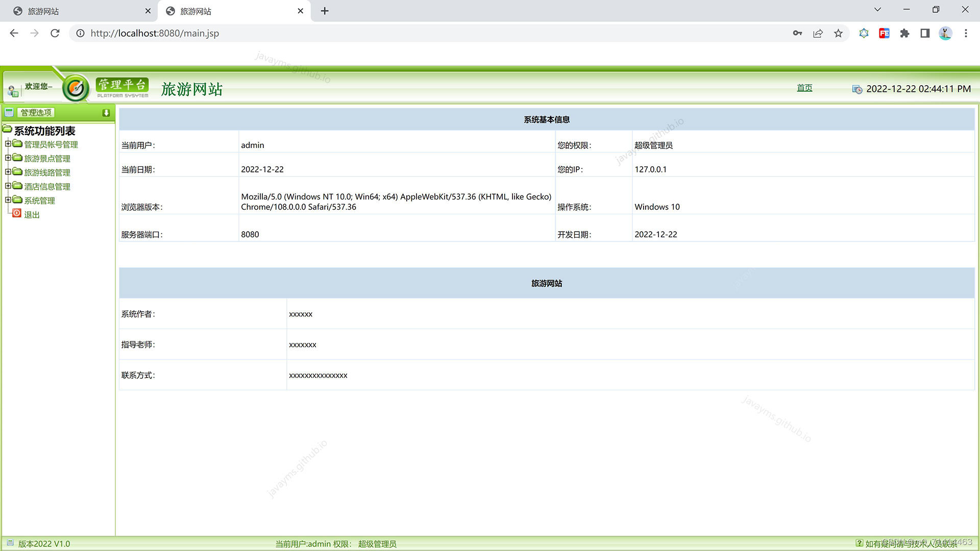
Task: Click the green download arrow in sidebar header
Action: [x=106, y=113]
